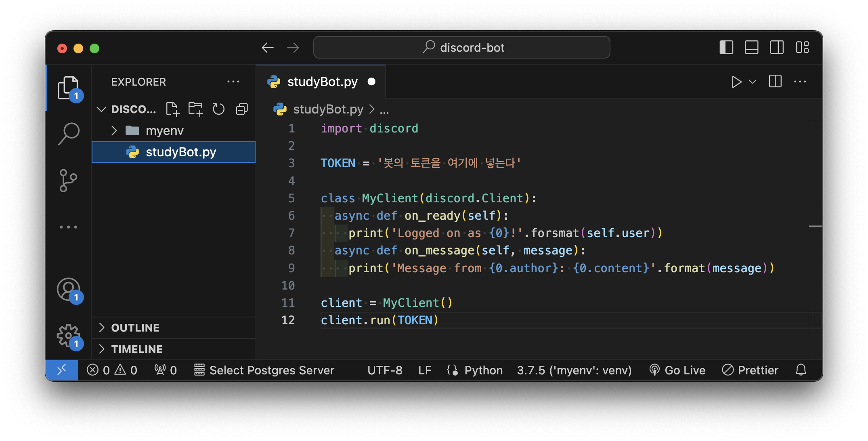Screen dimensions: 868x441
Task: Click client.run(TOKEN) line
Action: tap(379, 320)
